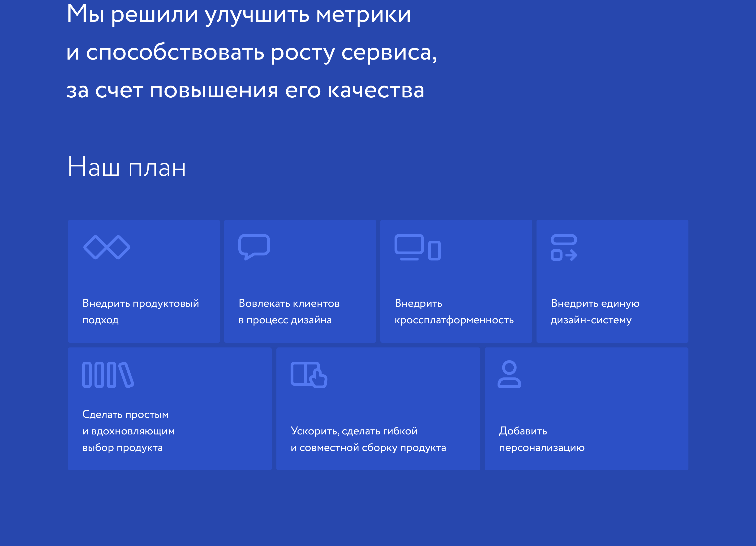Viewport: 756px width, 546px height.
Task: Click the hand-touching-panel icon
Action: (x=309, y=375)
